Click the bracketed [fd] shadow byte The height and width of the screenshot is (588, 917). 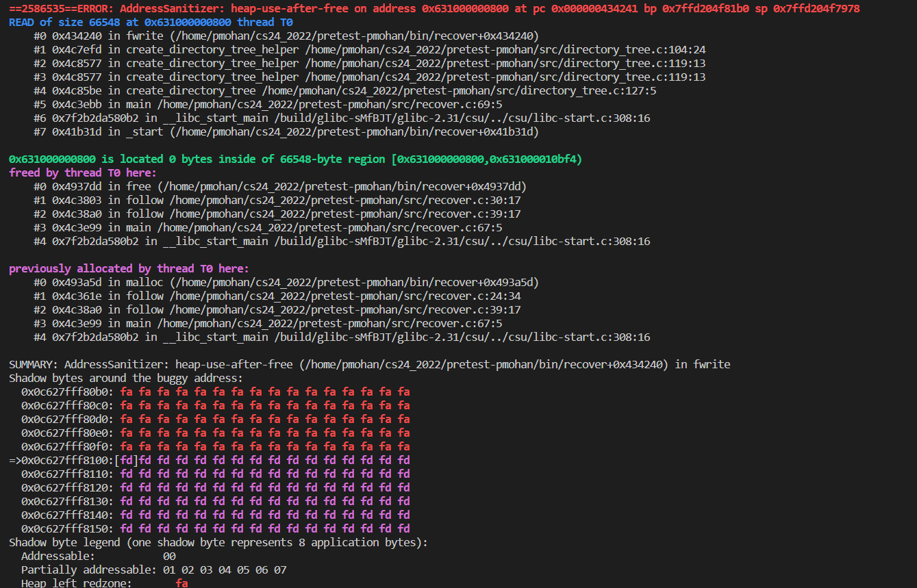tap(126, 460)
